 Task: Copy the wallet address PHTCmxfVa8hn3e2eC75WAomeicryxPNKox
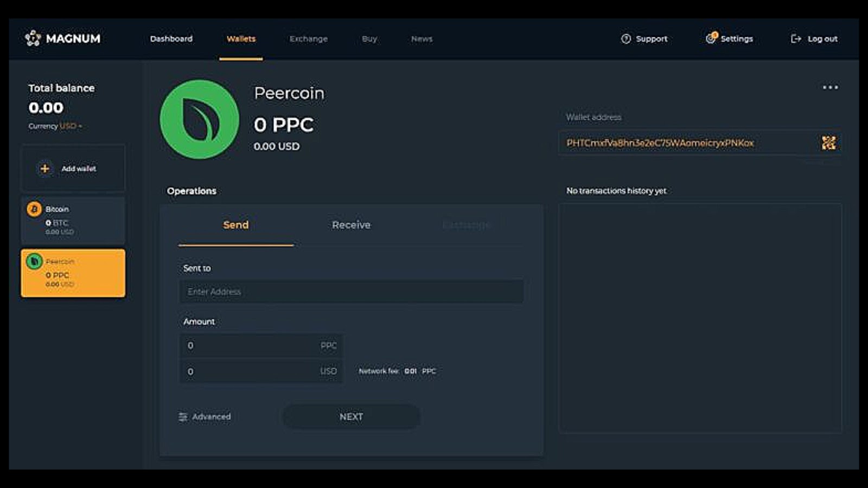pos(660,143)
